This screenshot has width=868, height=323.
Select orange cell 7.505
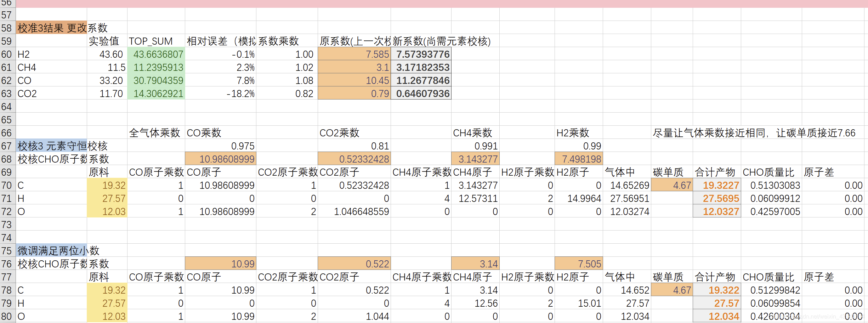click(579, 263)
